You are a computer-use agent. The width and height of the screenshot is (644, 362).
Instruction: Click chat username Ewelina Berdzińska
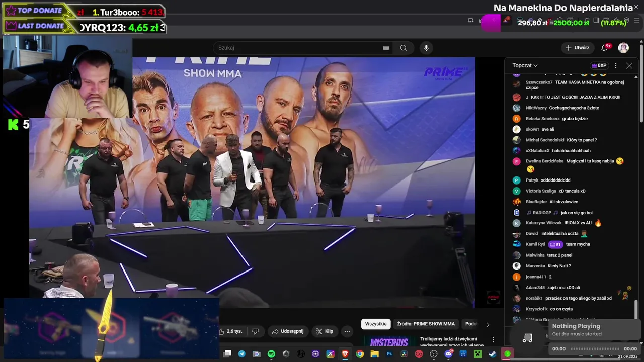coord(545,161)
